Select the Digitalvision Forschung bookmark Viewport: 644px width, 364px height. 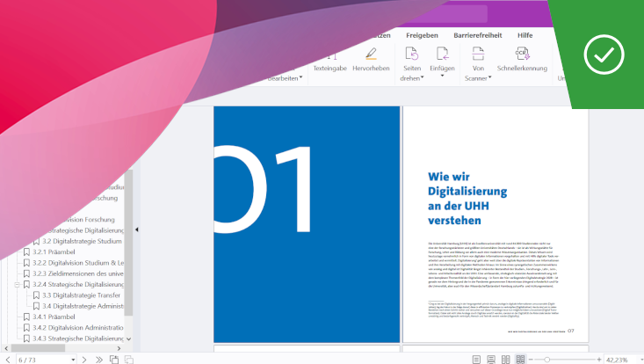pos(89,220)
